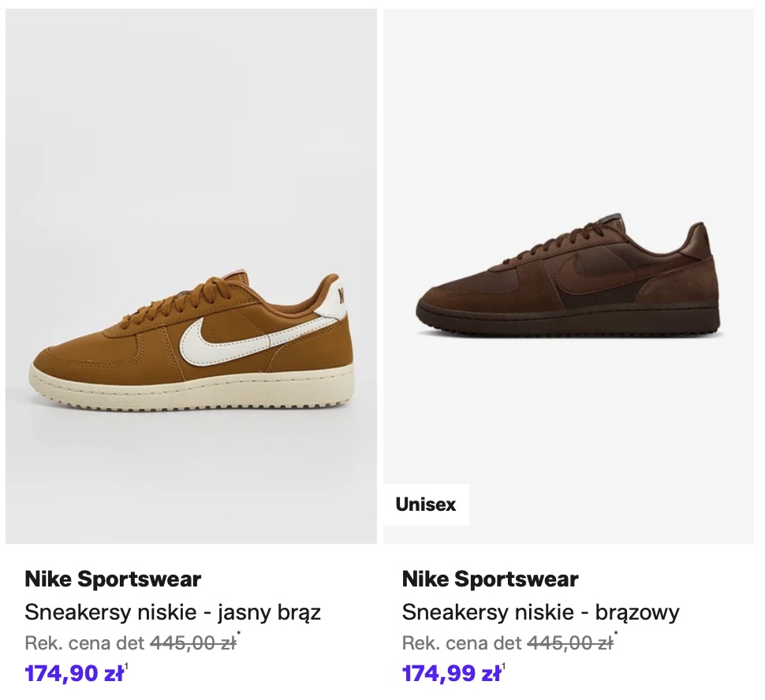Open 'Sneakersy niskie - brązowy' product link
The width and height of the screenshot is (765, 700).
pyautogui.click(x=540, y=612)
